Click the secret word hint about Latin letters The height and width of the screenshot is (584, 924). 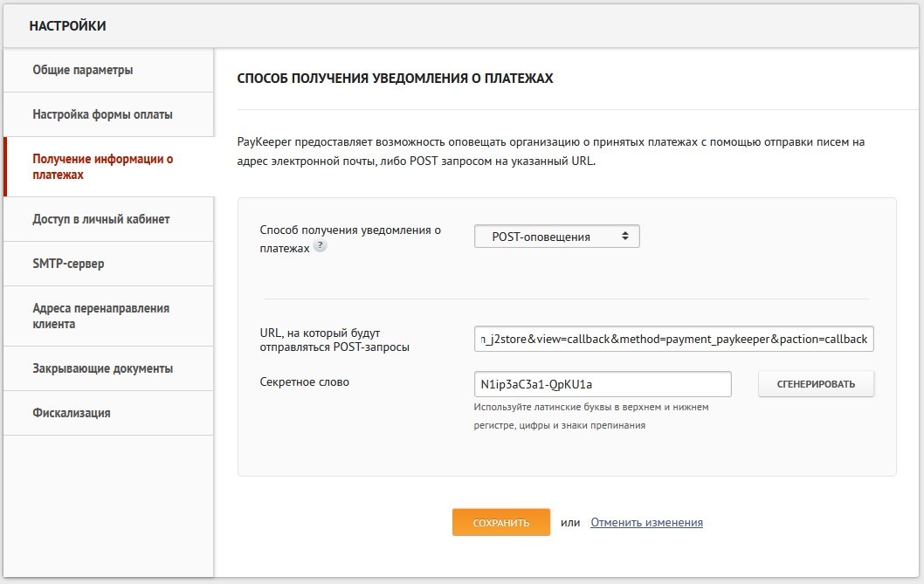click(591, 416)
